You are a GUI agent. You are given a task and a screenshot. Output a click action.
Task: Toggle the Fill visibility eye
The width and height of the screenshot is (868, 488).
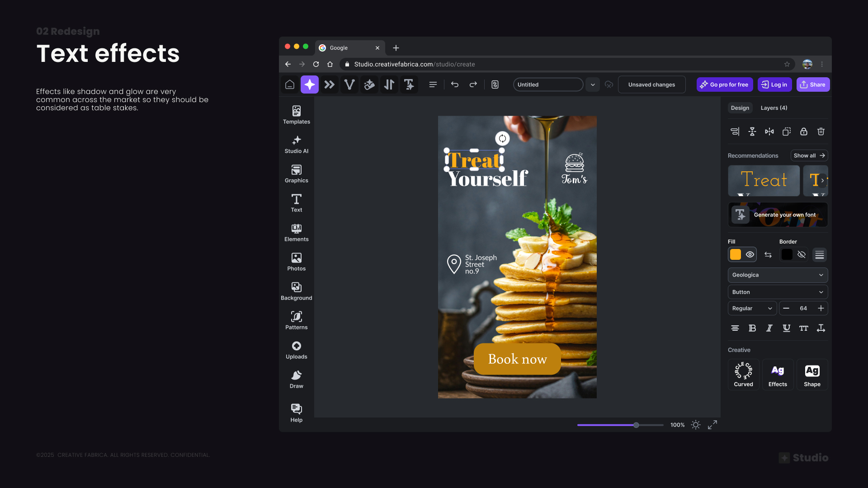[x=750, y=254]
